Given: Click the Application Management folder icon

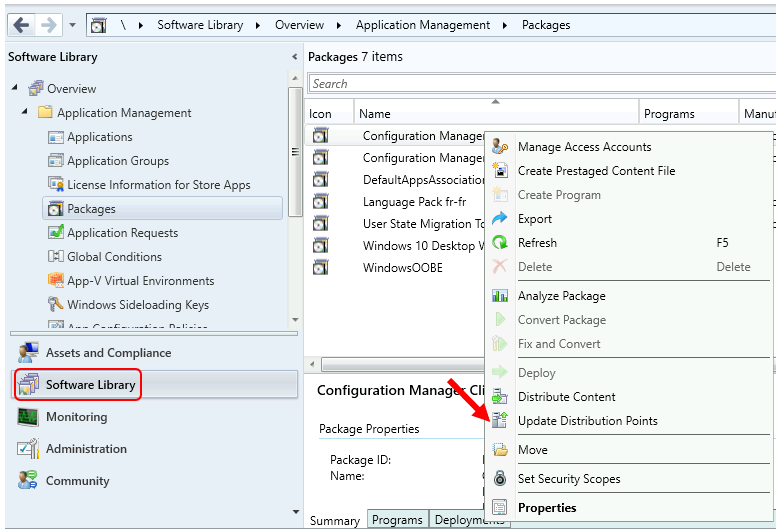Looking at the screenshot, I should coord(45,112).
